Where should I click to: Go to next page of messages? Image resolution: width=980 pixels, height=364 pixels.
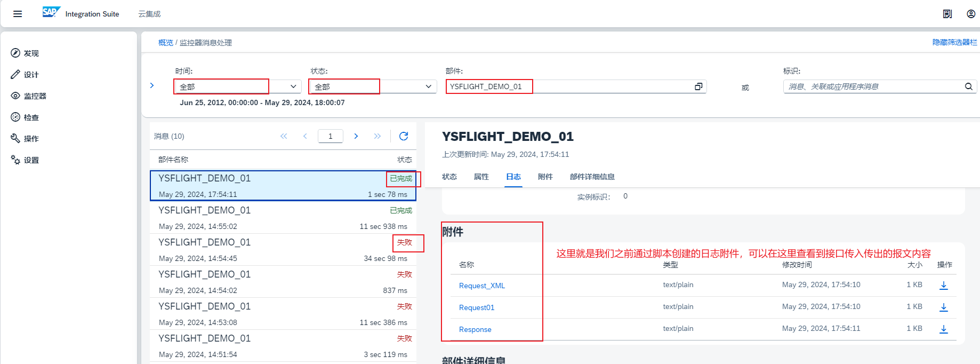point(356,136)
